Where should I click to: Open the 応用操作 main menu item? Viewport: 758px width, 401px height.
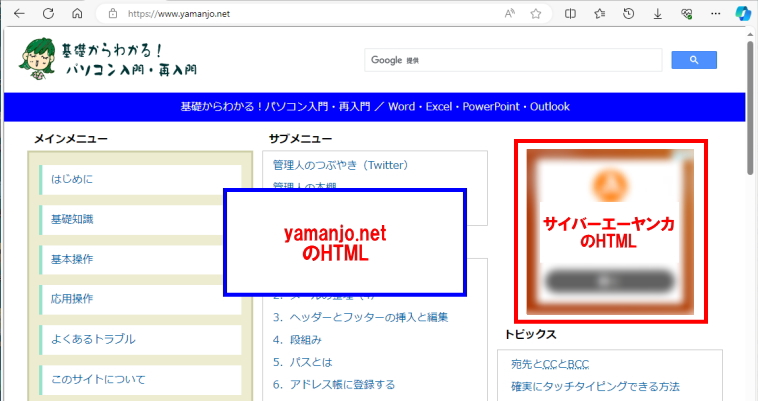click(140, 300)
